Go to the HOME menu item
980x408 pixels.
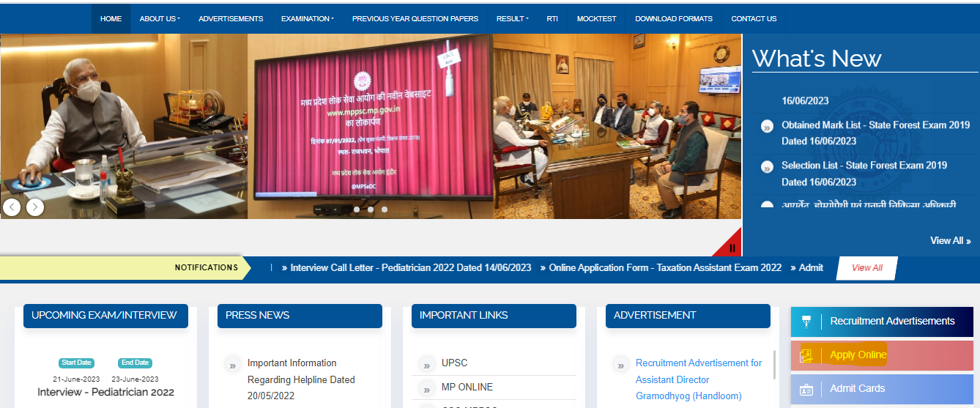(x=111, y=18)
